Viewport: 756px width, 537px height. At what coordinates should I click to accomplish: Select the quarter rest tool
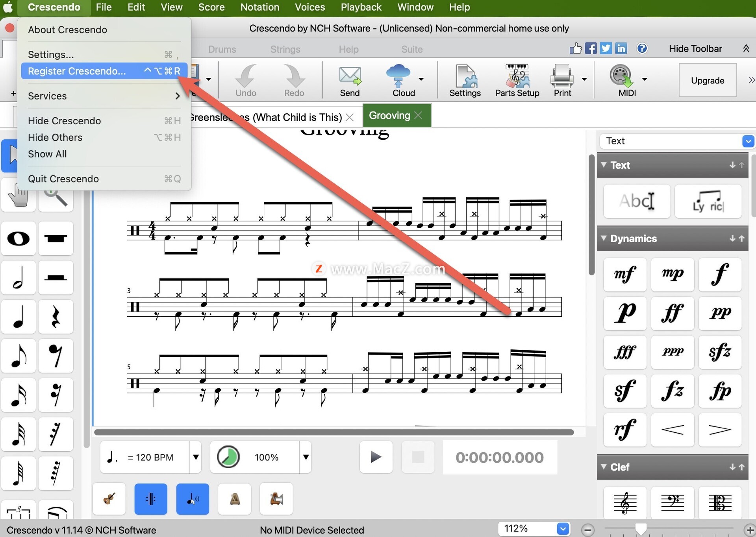click(56, 317)
